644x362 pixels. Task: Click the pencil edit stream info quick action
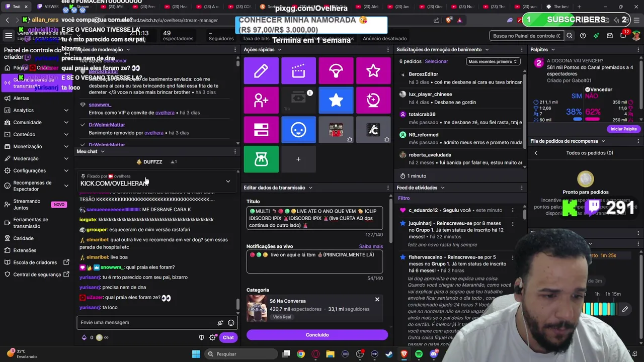tap(261, 70)
